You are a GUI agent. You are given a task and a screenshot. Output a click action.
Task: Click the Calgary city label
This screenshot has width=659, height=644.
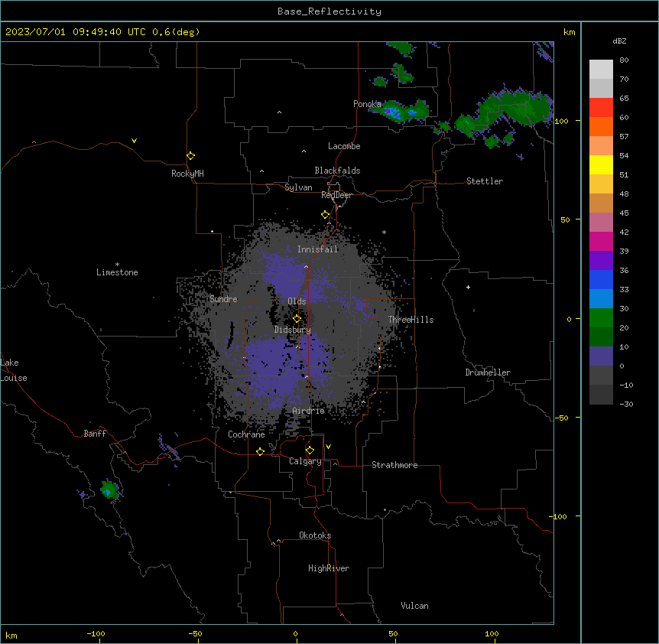[305, 461]
